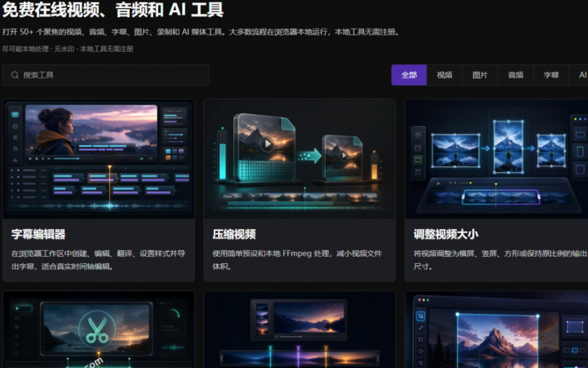
Task: Click the search tools input field
Action: 106,75
